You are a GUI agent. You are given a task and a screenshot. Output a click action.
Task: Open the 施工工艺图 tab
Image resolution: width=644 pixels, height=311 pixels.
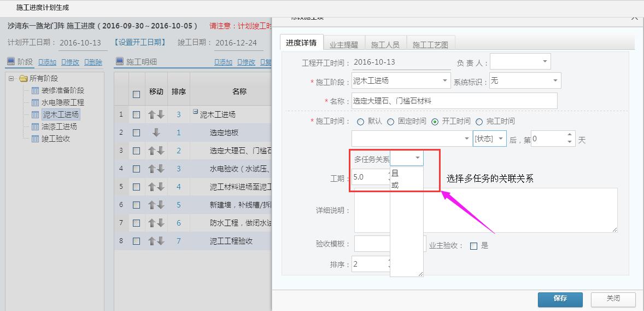pyautogui.click(x=430, y=45)
